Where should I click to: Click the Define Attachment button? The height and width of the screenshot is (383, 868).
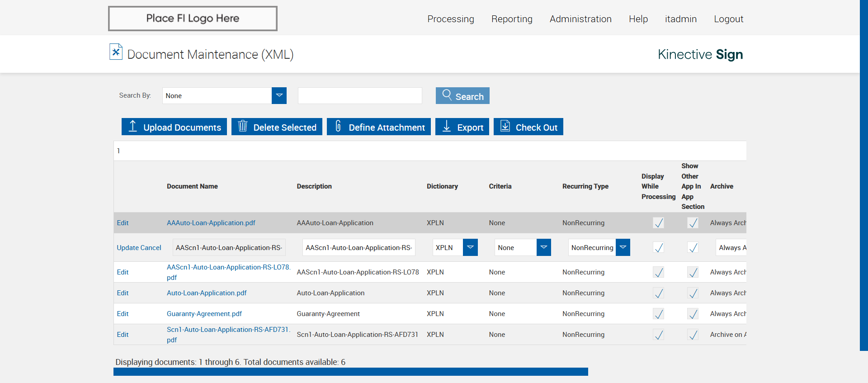(x=379, y=127)
